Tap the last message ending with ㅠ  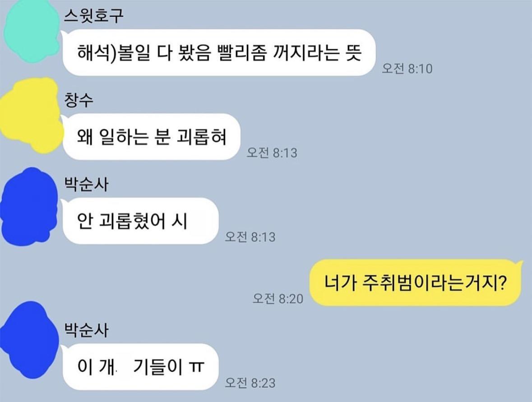140,367
